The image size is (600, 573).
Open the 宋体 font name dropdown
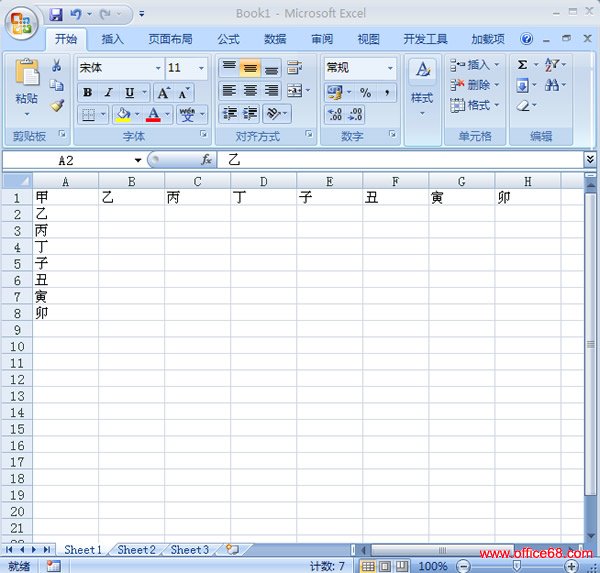point(158,68)
